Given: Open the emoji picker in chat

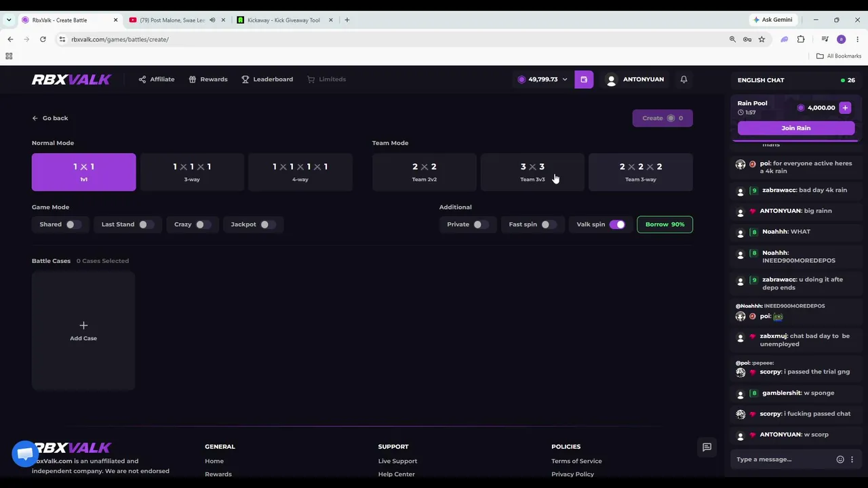Looking at the screenshot, I should (x=840, y=460).
